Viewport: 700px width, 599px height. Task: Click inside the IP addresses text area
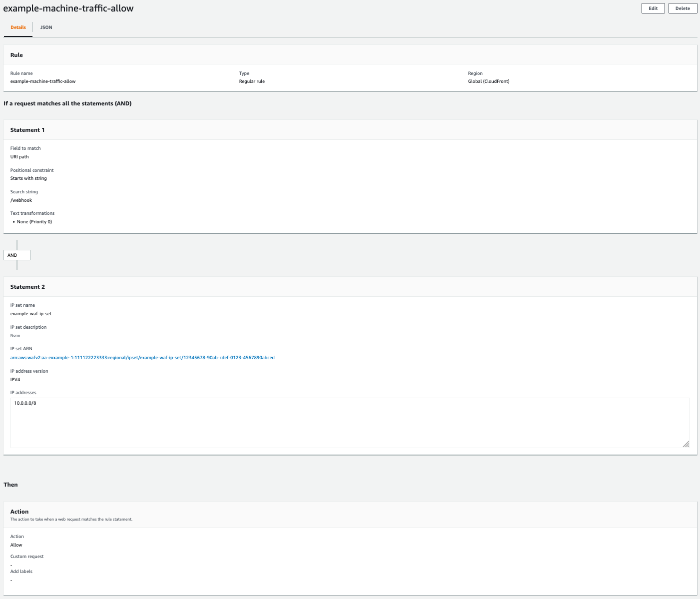(350, 423)
